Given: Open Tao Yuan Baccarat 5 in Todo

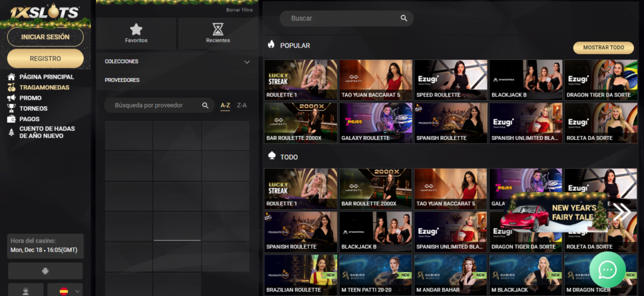Looking at the screenshot, I should pos(450,188).
